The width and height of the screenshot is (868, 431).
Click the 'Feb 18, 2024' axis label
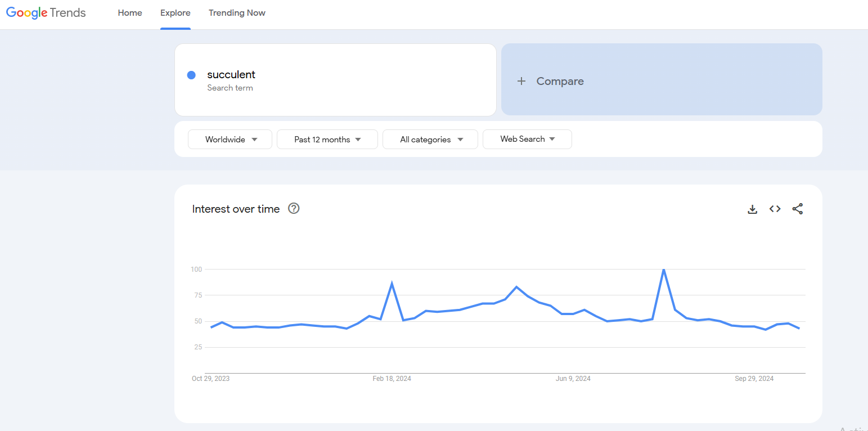(392, 379)
